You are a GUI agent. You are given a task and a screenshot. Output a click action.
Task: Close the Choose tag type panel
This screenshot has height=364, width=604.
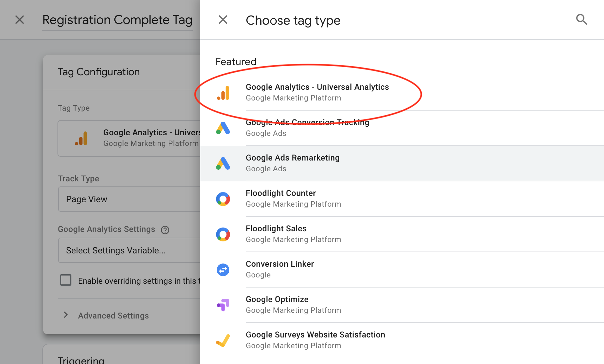(223, 20)
